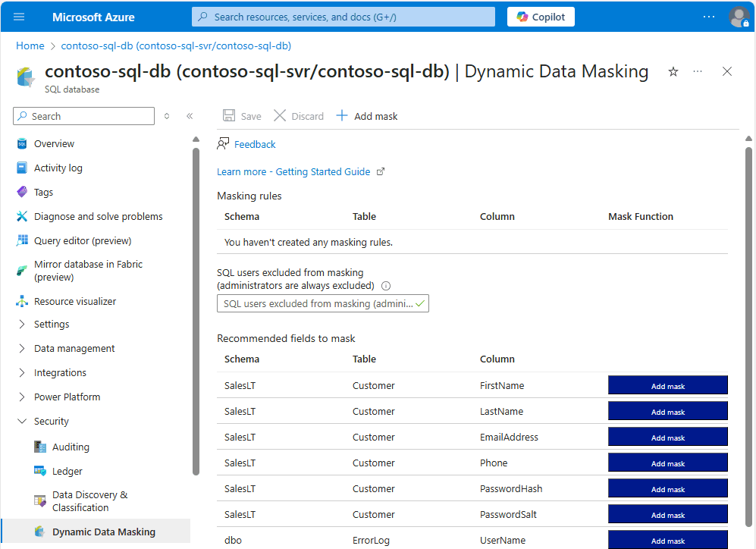
Task: Collapse the Security section
Action: point(52,421)
